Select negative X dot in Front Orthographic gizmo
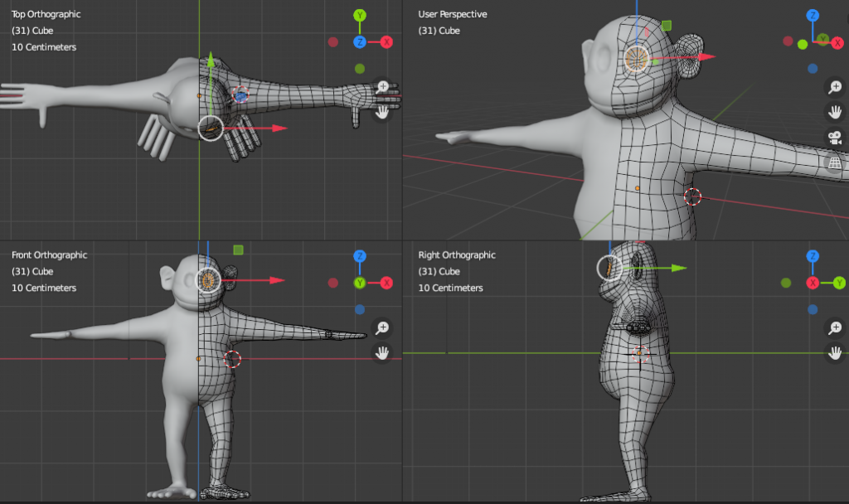 coord(333,283)
